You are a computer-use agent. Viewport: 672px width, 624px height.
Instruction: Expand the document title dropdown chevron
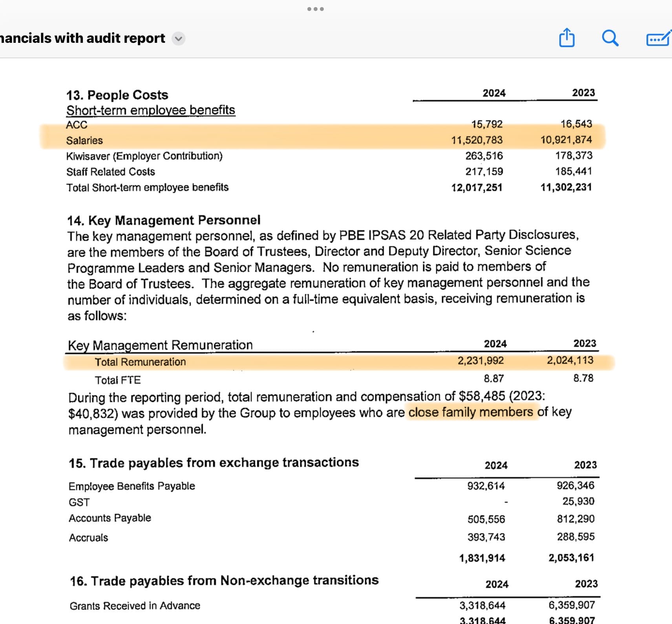[179, 38]
